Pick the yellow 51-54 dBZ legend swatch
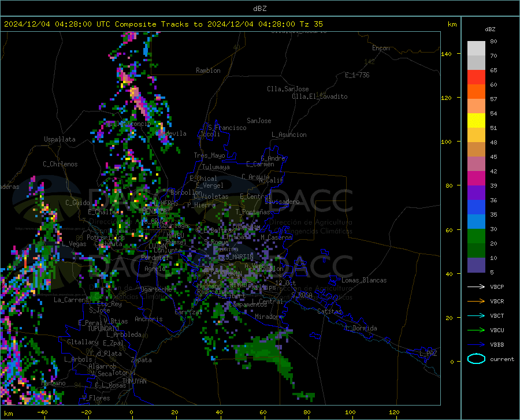 [x=476, y=121]
